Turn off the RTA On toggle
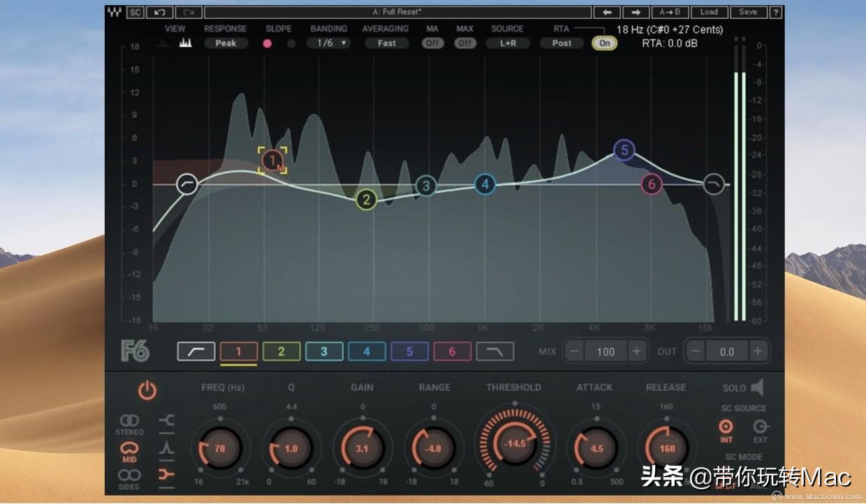 603,43
